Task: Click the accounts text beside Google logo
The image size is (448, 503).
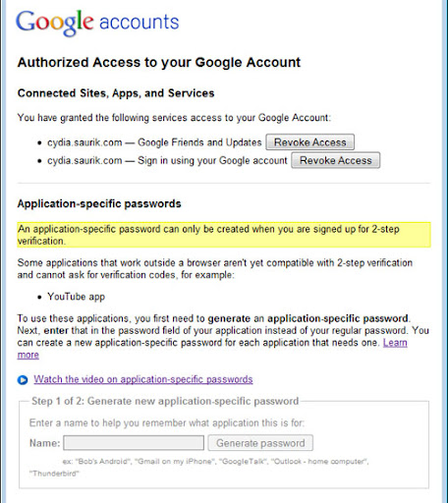Action: [x=140, y=23]
